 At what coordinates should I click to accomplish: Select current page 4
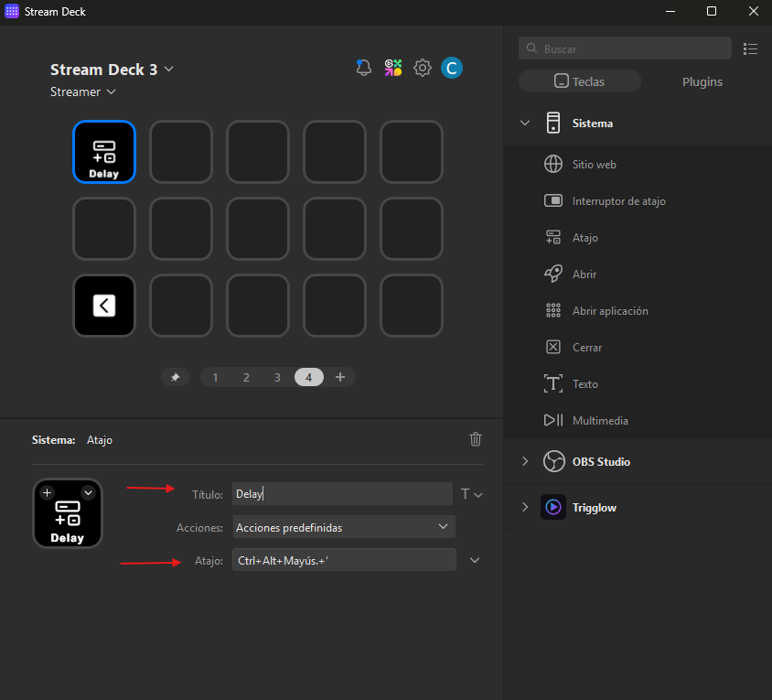pyautogui.click(x=308, y=377)
